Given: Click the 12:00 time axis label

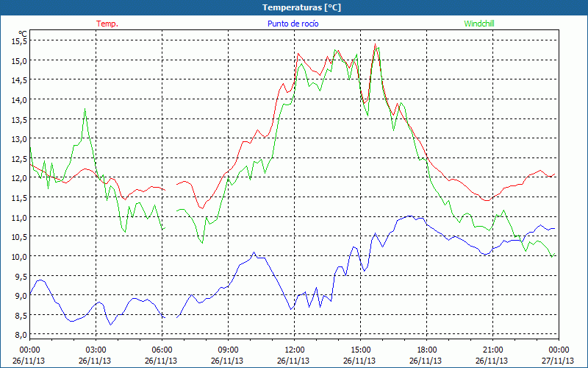Looking at the screenshot, I should tap(295, 350).
